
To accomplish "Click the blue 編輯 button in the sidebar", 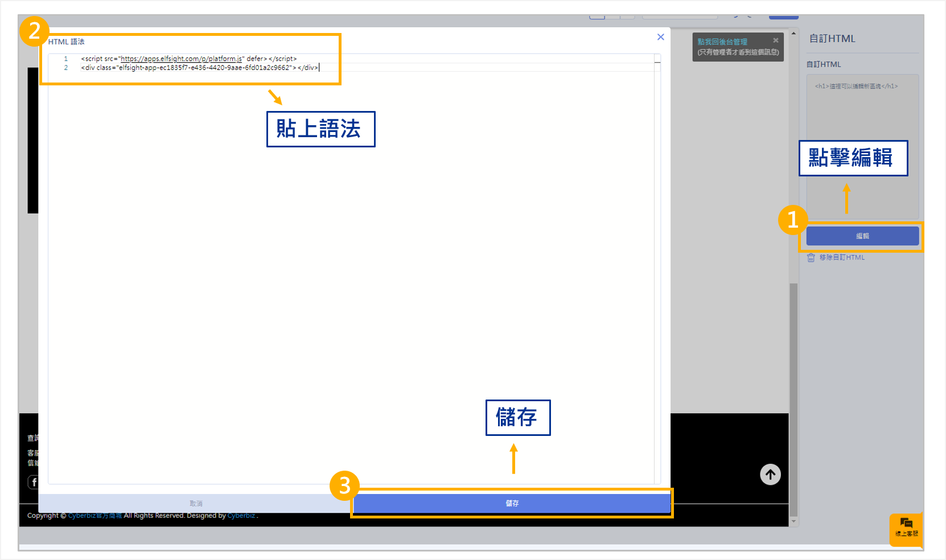I will [x=862, y=236].
